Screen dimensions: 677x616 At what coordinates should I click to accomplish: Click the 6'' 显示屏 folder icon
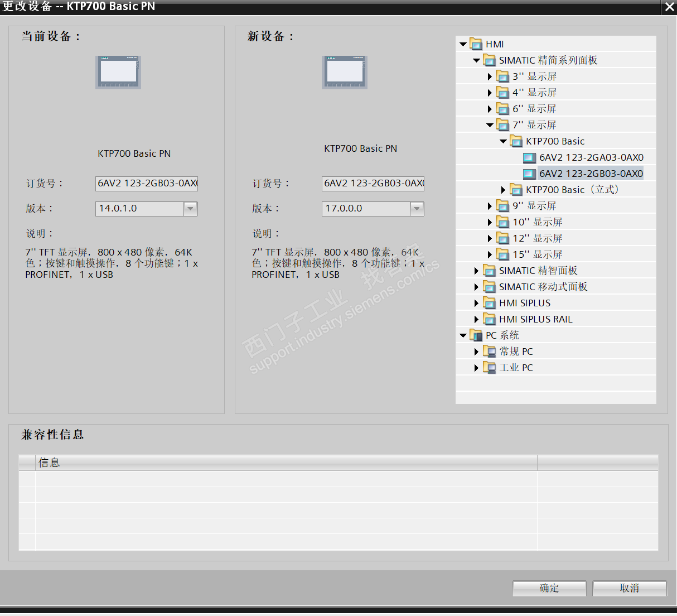point(502,109)
